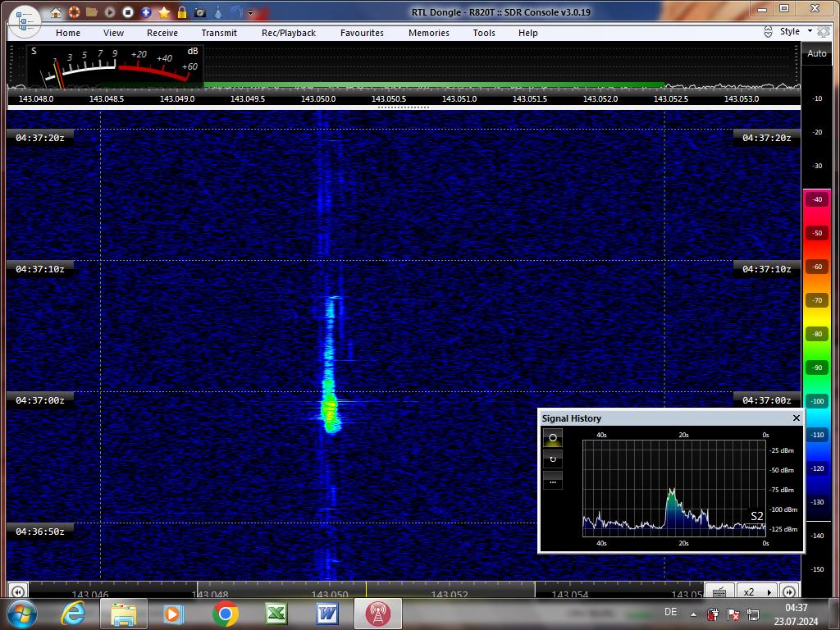Image resolution: width=840 pixels, height=630 pixels.
Task: Stop radio with the stop icon
Action: [x=127, y=12]
